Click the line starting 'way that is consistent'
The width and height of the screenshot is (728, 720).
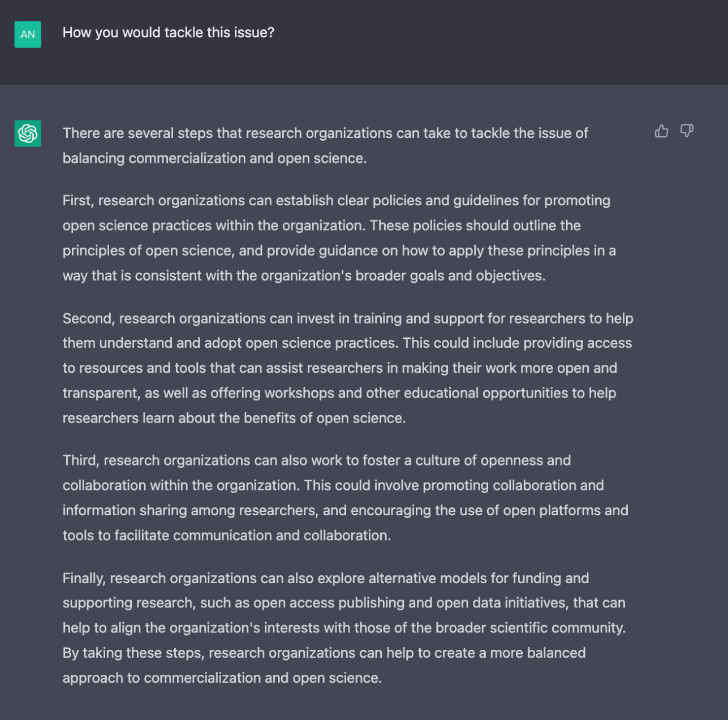point(304,276)
